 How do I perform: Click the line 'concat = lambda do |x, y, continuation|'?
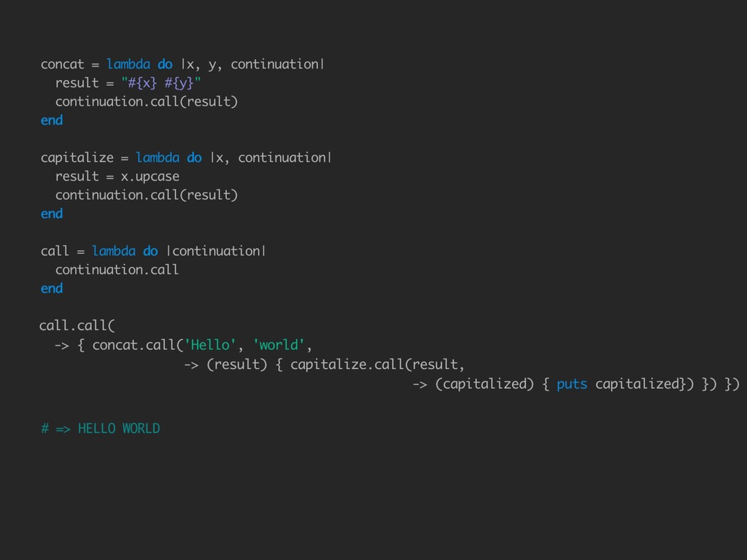[182, 64]
